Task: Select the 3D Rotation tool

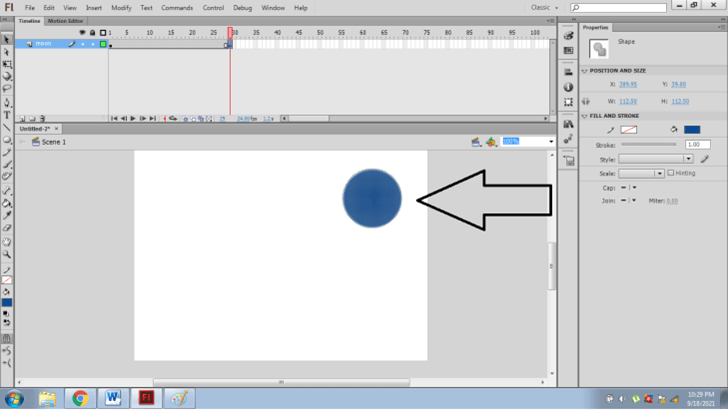Action: [x=6, y=76]
